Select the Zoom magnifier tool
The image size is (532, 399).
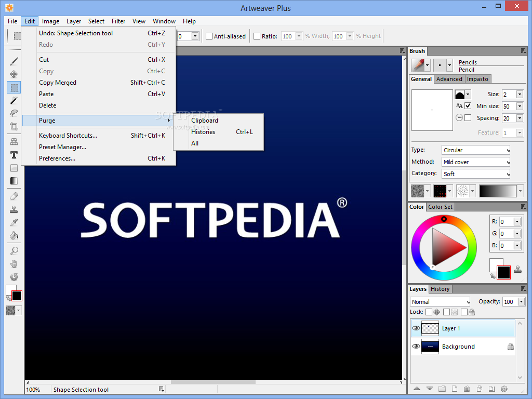click(x=14, y=251)
